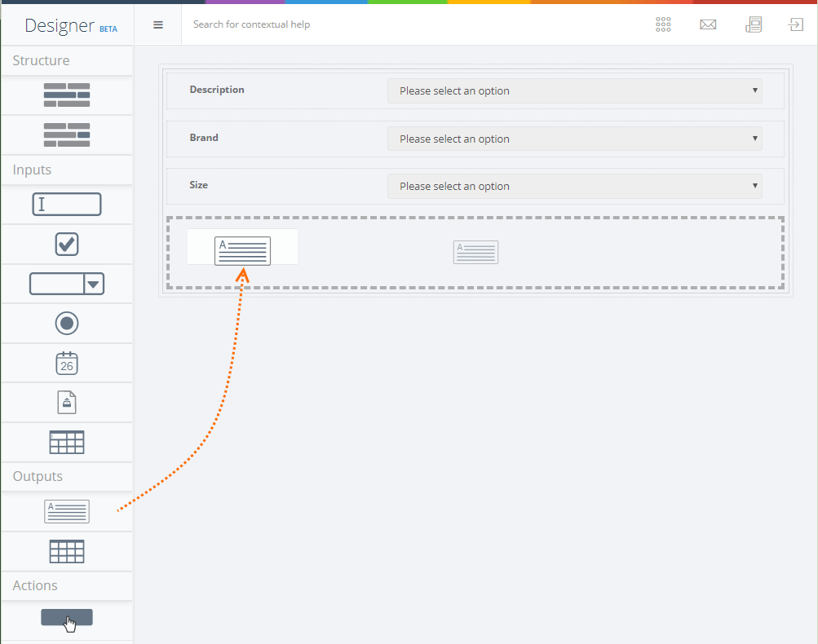Image resolution: width=818 pixels, height=644 pixels.
Task: Open the apps grid menu
Action: click(x=663, y=24)
